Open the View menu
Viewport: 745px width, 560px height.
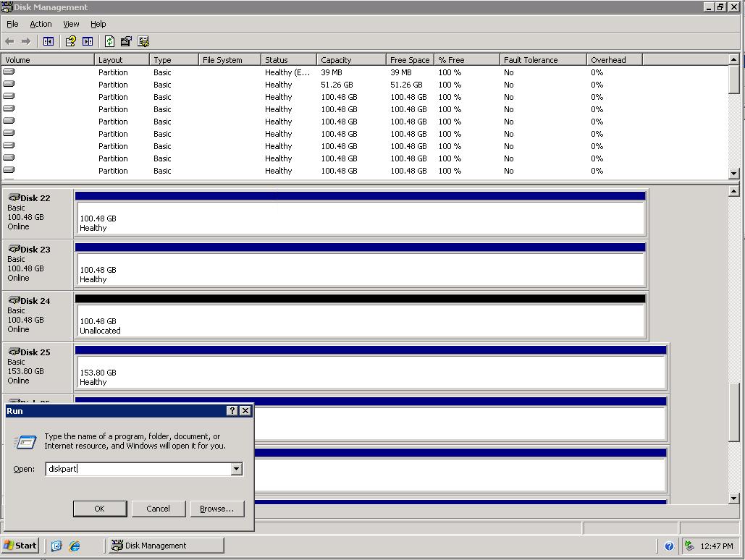pyautogui.click(x=71, y=24)
